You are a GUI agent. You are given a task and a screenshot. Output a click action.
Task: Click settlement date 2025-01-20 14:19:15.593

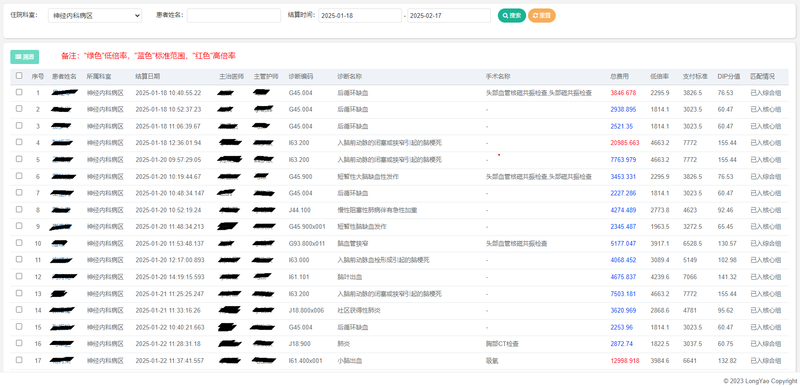[169, 277]
